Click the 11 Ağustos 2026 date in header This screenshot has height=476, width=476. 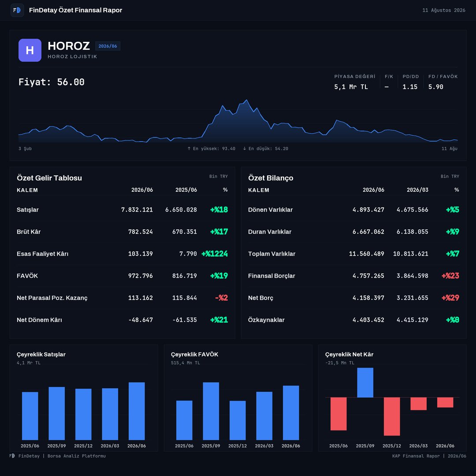pos(444,10)
